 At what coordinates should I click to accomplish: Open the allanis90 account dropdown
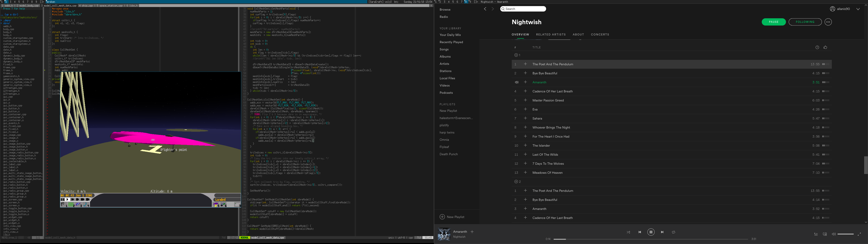tap(858, 9)
